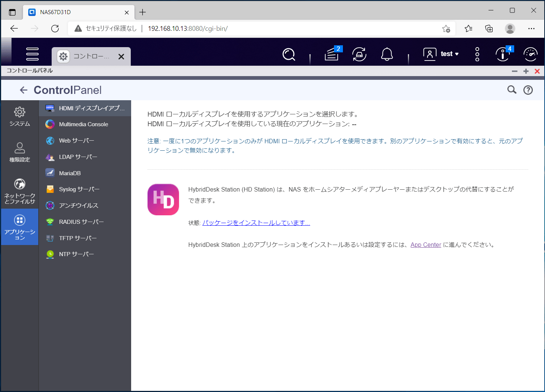Open Syslog サーバー settings
The height and width of the screenshot is (392, 545).
[x=85, y=189]
